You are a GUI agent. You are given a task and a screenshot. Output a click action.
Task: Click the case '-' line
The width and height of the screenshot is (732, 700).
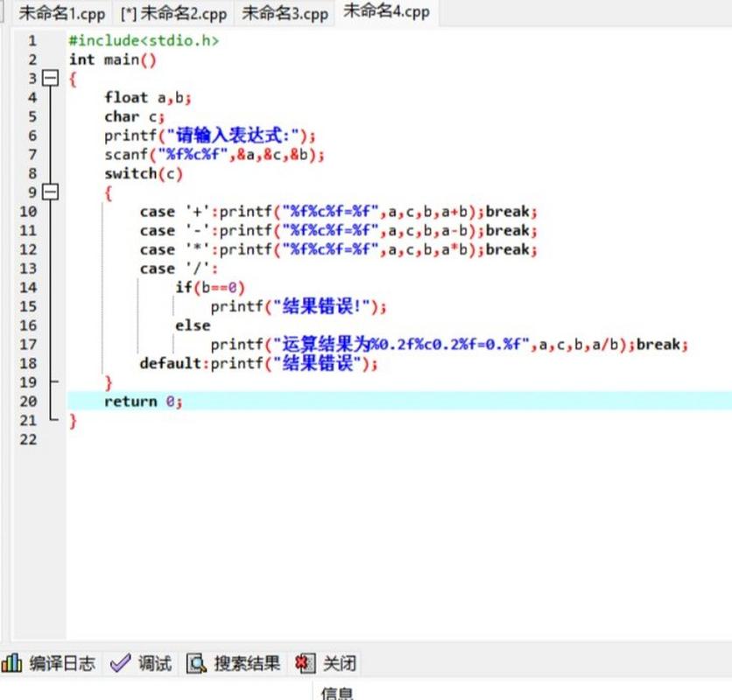click(x=339, y=230)
